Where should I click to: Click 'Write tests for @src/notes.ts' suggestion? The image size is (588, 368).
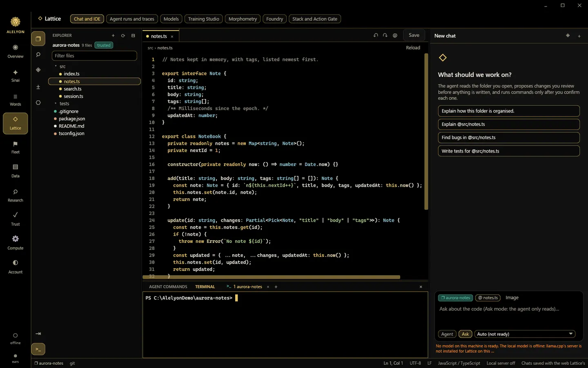pyautogui.click(x=509, y=151)
